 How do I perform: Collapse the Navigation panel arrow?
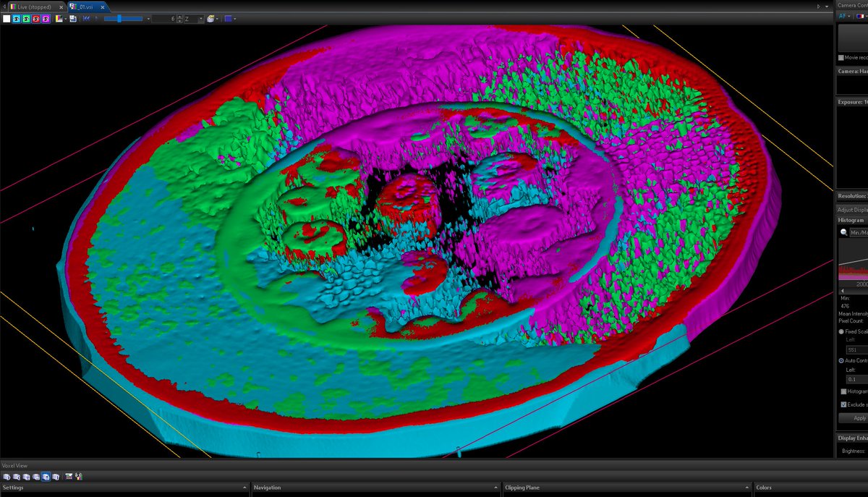[495, 488]
